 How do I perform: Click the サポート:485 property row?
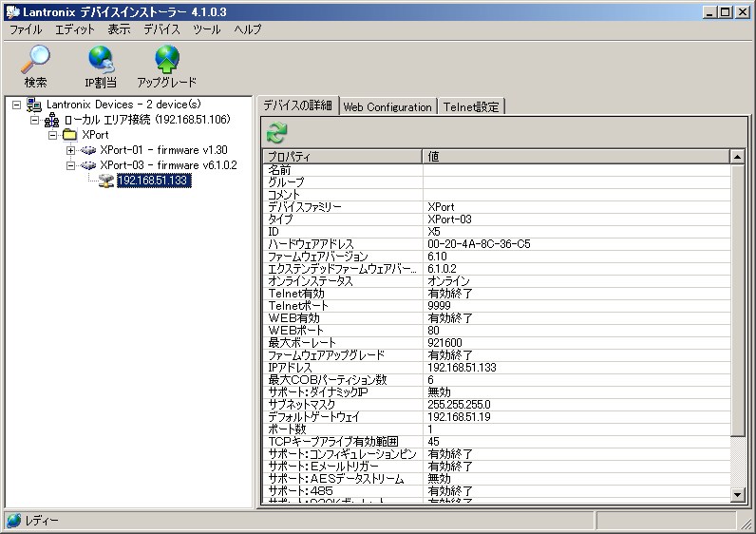497,491
